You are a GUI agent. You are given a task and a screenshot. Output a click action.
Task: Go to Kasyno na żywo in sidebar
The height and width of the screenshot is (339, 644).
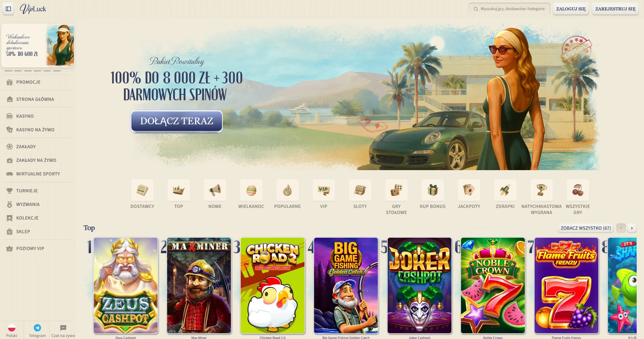coord(35,130)
